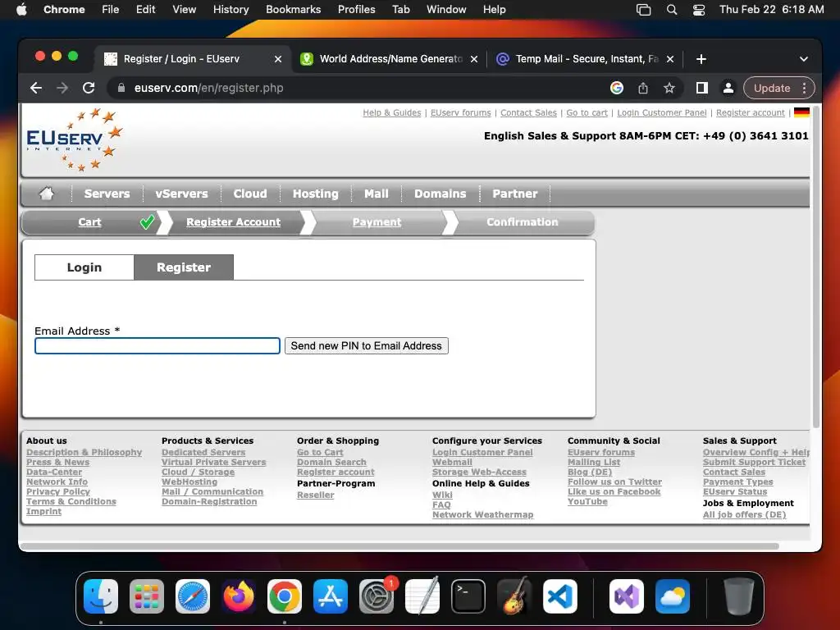Open Submit Support Ticket link
The image size is (840, 630).
tap(754, 463)
